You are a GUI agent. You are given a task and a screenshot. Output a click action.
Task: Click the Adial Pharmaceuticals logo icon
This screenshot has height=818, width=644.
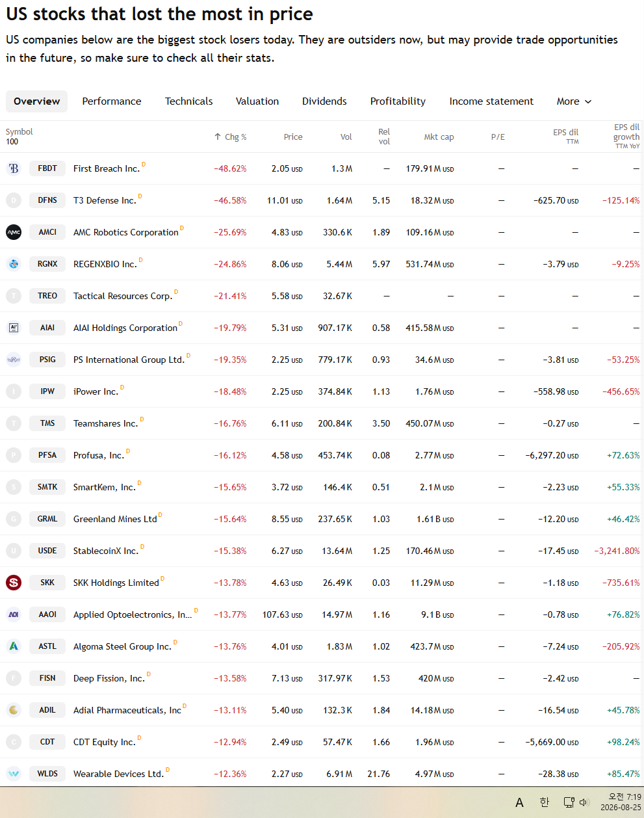[14, 710]
